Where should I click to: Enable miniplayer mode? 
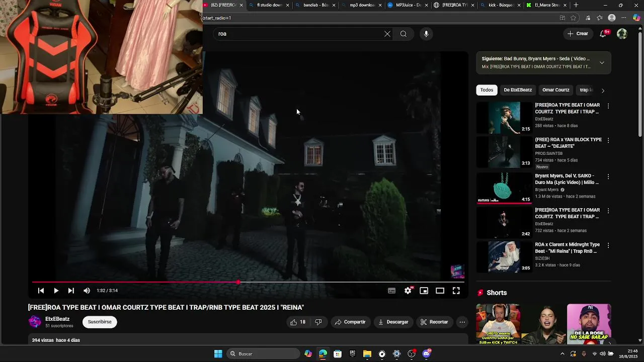pos(424,291)
